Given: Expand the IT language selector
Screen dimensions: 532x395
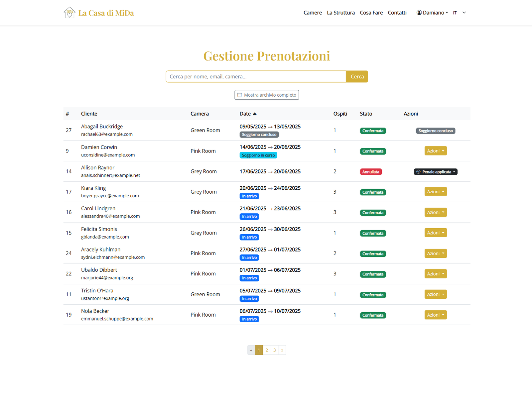Looking at the screenshot, I should click(460, 13).
